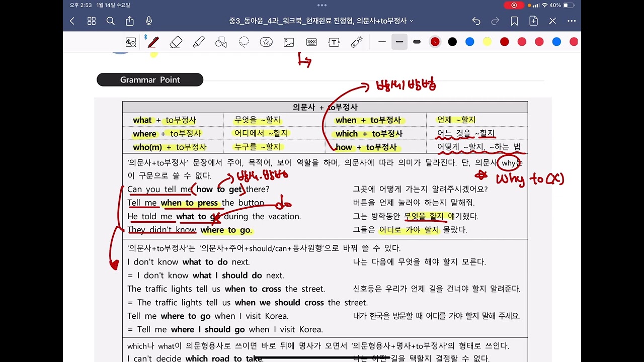Pick the black color swatch
The height and width of the screenshot is (362, 644).
point(452,42)
